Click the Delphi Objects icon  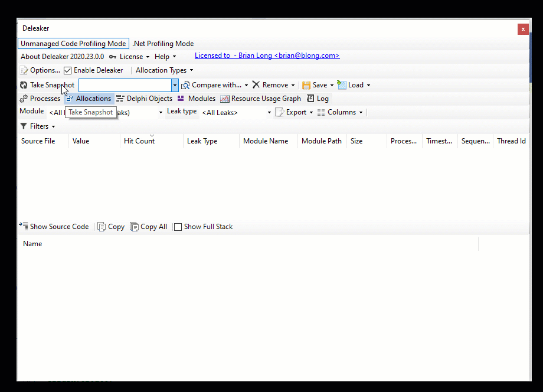click(120, 99)
